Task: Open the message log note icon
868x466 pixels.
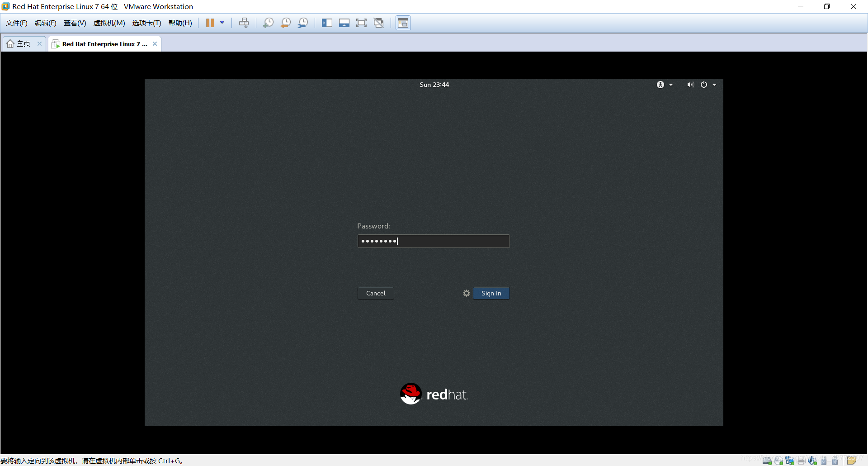Action: click(852, 460)
